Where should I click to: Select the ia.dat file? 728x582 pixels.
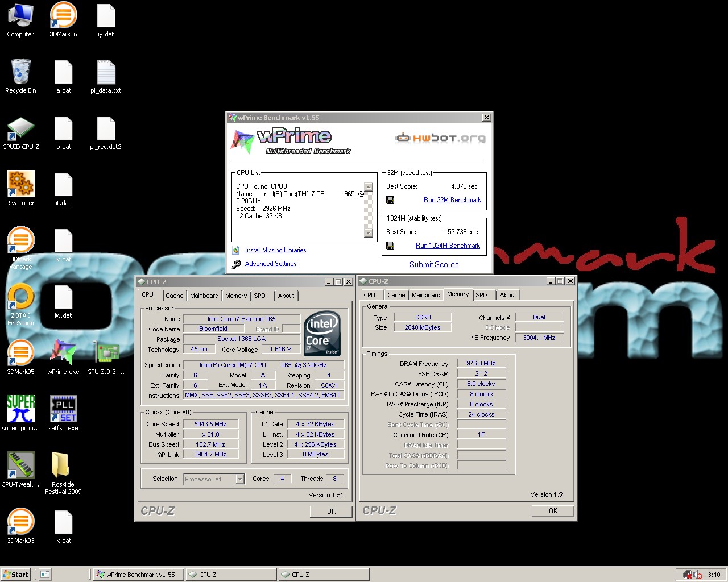(63, 76)
